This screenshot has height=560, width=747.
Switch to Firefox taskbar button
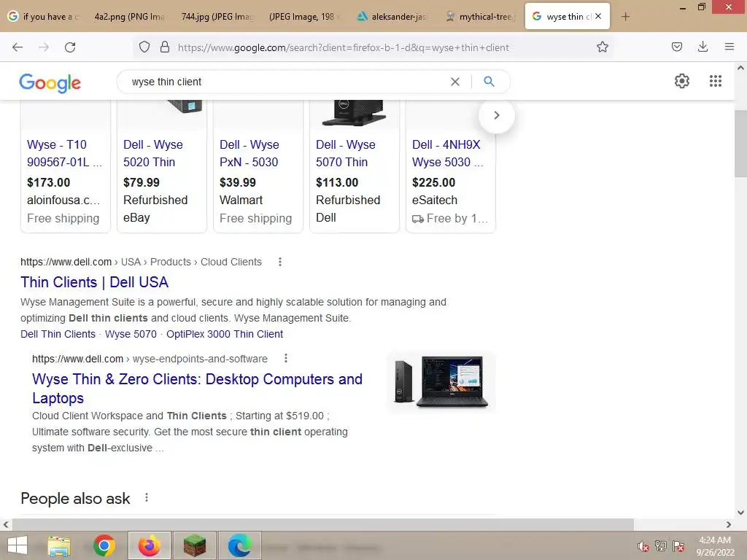click(150, 545)
